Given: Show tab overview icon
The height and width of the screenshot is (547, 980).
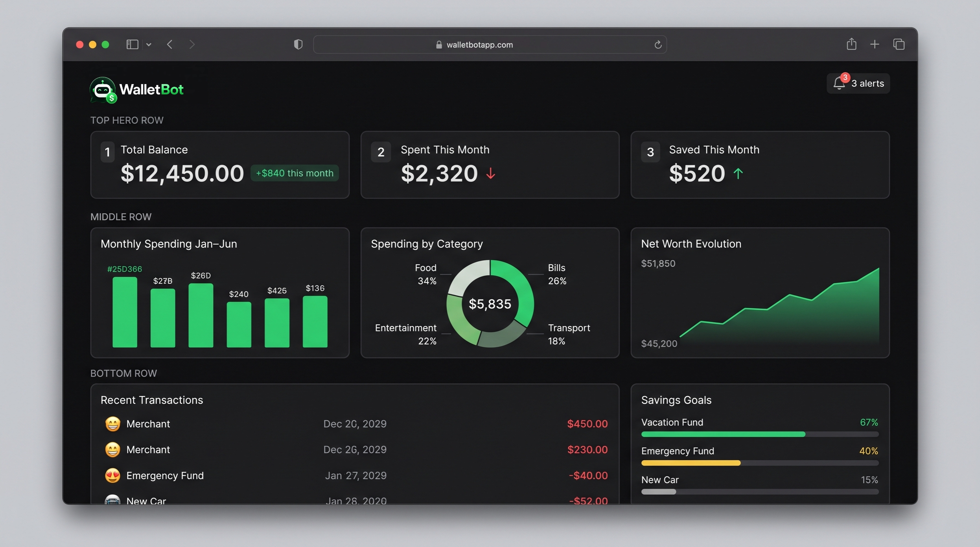Looking at the screenshot, I should tap(898, 45).
